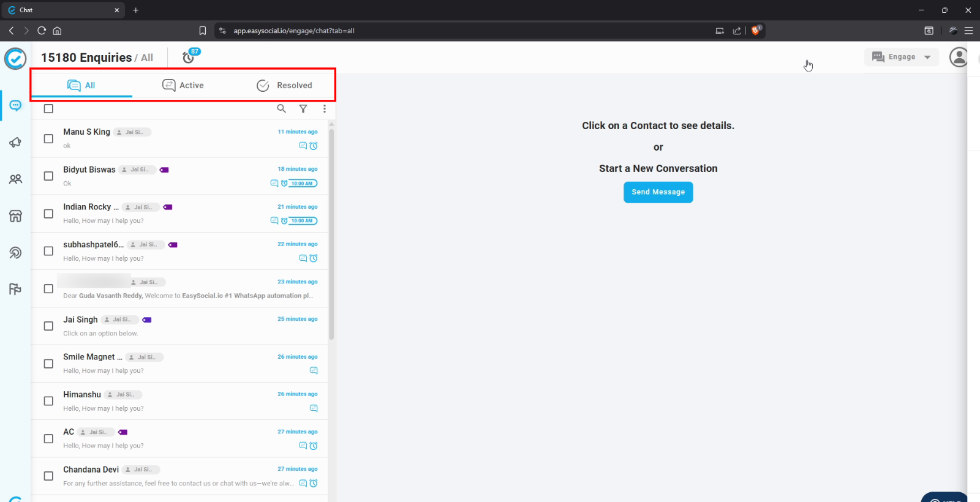Click the enquiry list vertical scrollbar
This screenshot has width=980, height=502.
pos(331,233)
